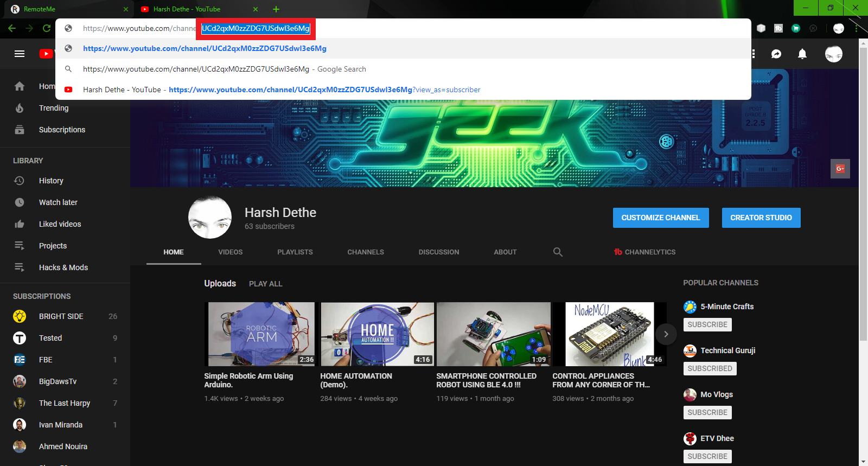
Task: Select the channel URL autocomplete suggestion
Action: 403,48
